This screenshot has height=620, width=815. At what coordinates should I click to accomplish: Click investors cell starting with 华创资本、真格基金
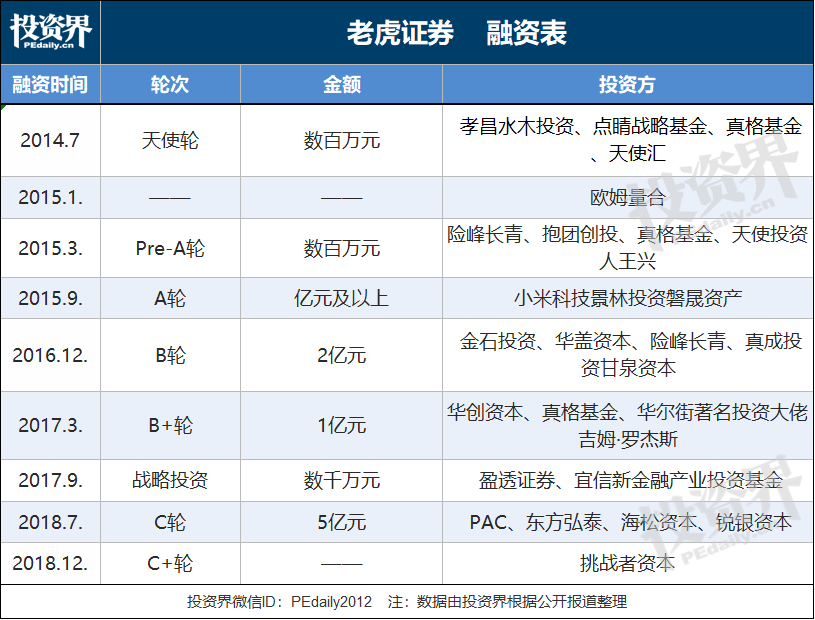[627, 426]
